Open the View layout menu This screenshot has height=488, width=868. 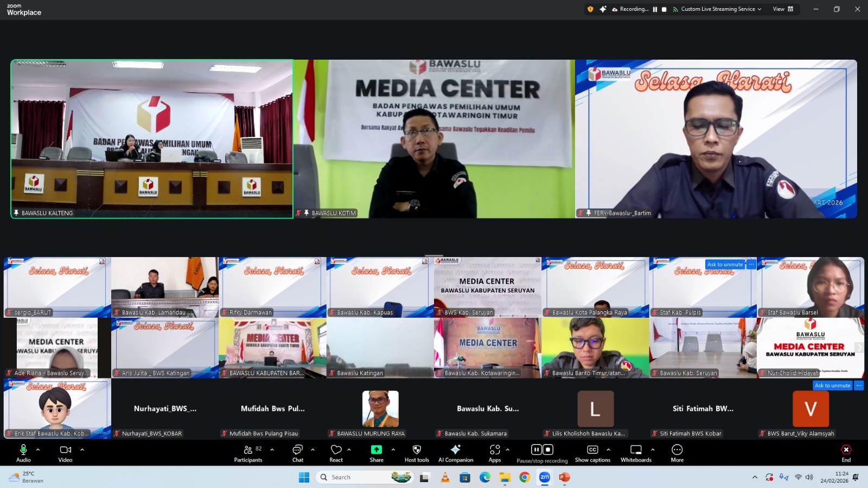(x=783, y=9)
